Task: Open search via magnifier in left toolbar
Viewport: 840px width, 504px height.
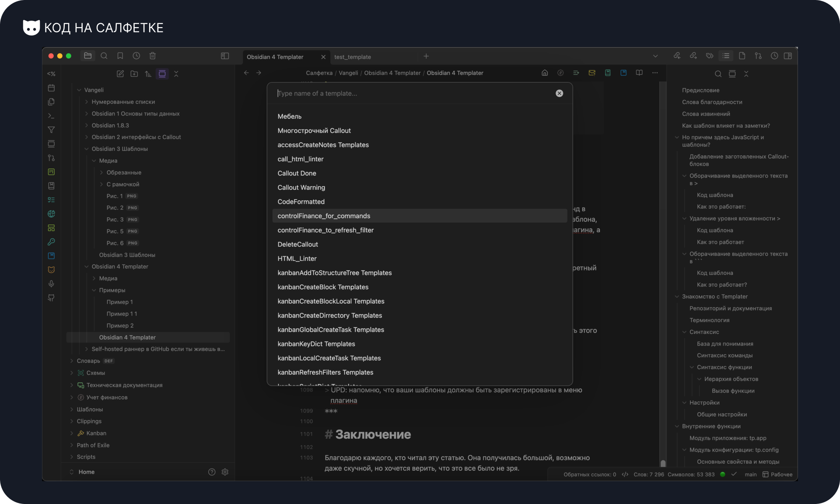Action: (104, 56)
